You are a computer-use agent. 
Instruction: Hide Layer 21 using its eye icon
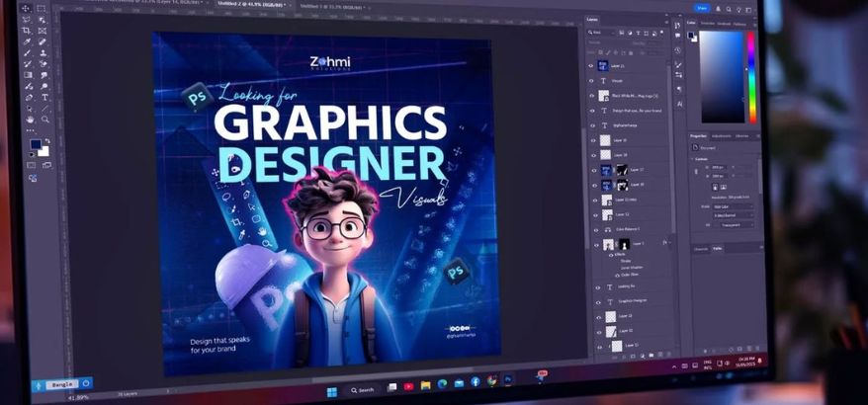[x=590, y=66]
